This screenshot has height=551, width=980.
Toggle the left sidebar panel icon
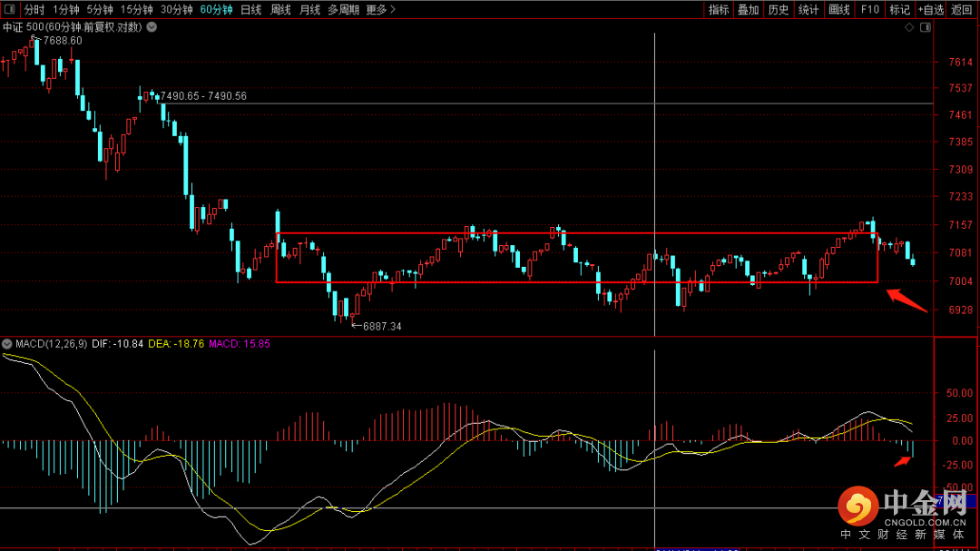pyautogui.click(x=11, y=10)
